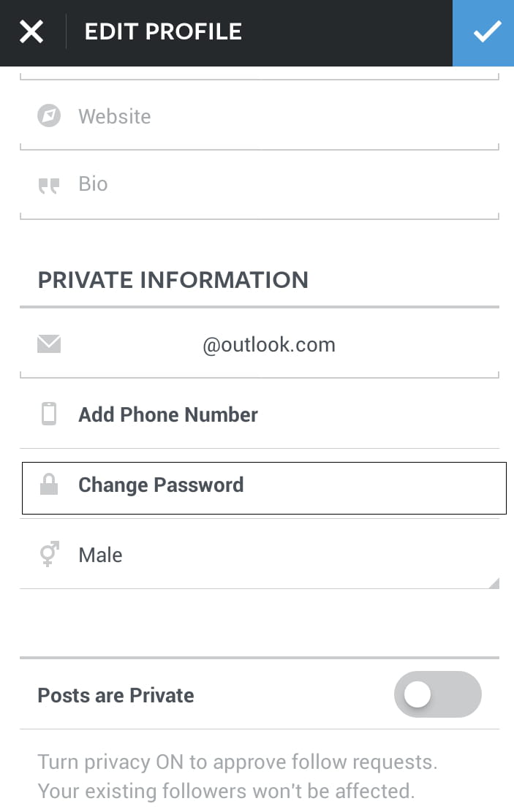Type in the Bio field
This screenshot has height=812, width=514.
pos(285,185)
